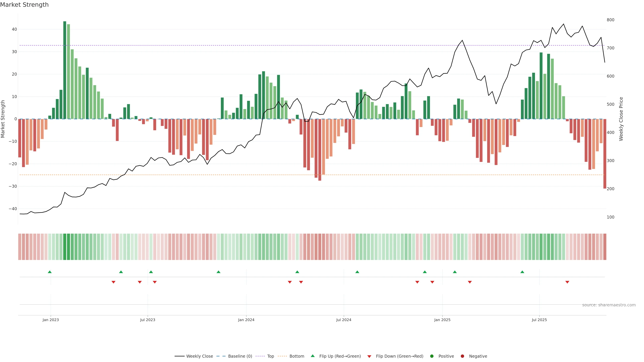Click the green flip-up marker just after Jul 2024
Viewport: 644px width, 362px height.
pos(357,272)
